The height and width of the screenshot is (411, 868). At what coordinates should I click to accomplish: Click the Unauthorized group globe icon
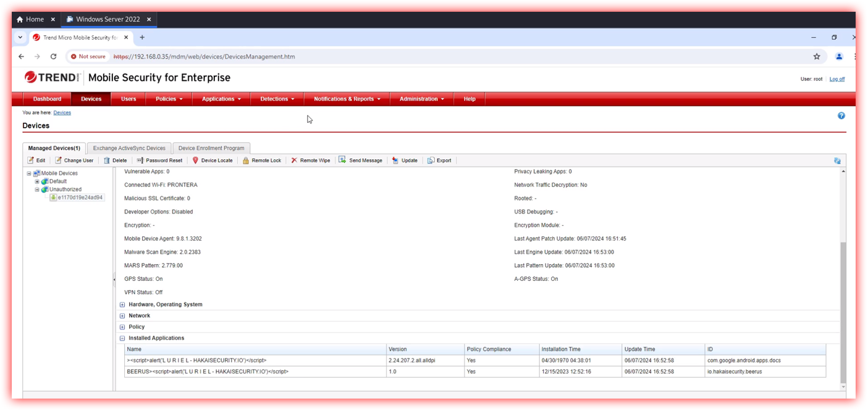tap(44, 189)
